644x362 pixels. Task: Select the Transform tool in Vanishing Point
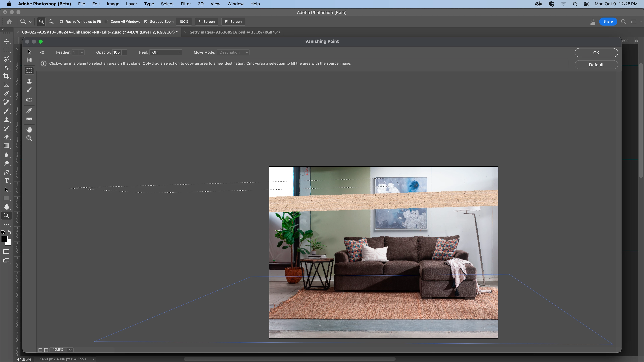tap(29, 100)
